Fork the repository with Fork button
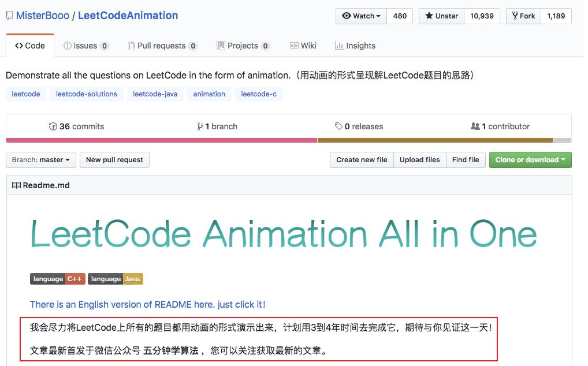Viewport: 588px width, 366px height. [x=523, y=16]
